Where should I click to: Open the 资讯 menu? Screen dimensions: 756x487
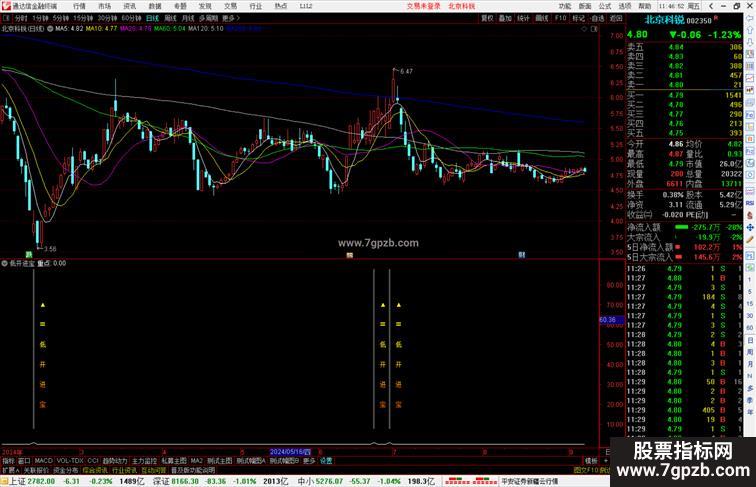129,6
